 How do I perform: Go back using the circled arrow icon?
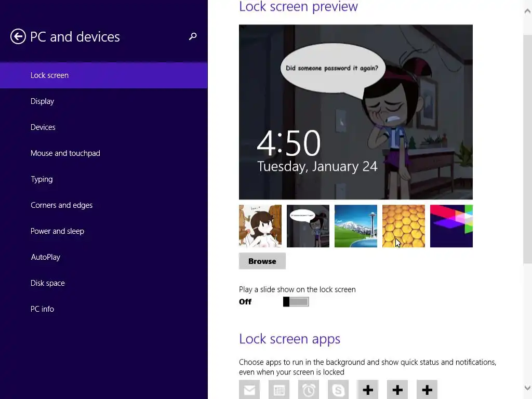coord(18,36)
